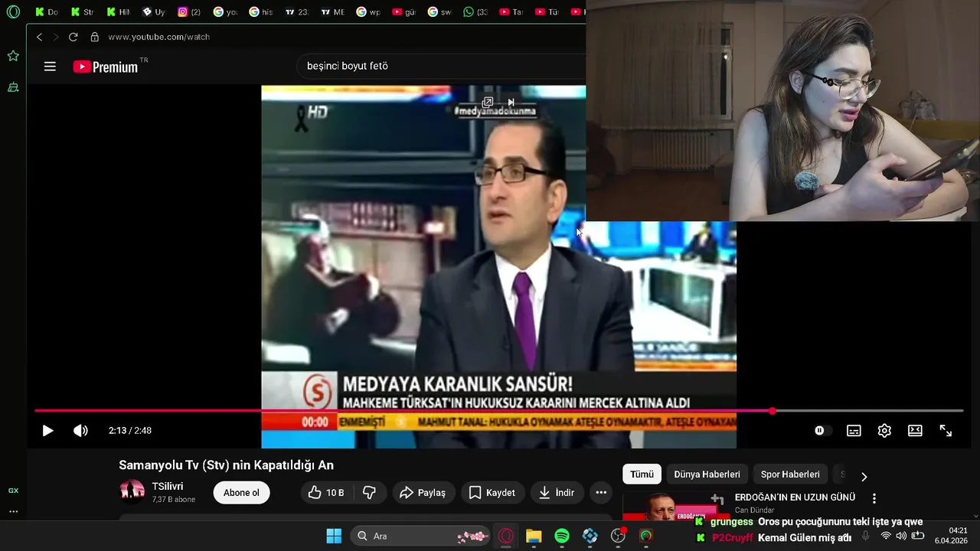View site info via padlock icon
980x551 pixels.
coord(95,37)
